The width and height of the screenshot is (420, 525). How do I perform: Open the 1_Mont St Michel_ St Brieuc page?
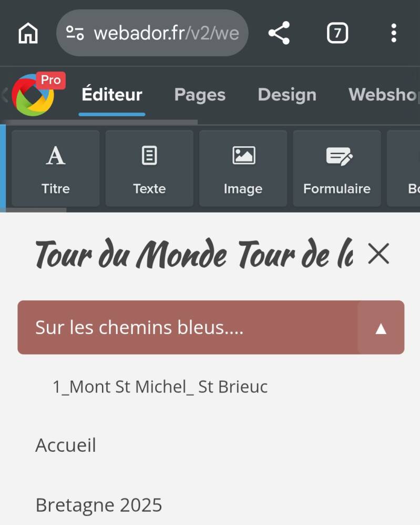(160, 387)
